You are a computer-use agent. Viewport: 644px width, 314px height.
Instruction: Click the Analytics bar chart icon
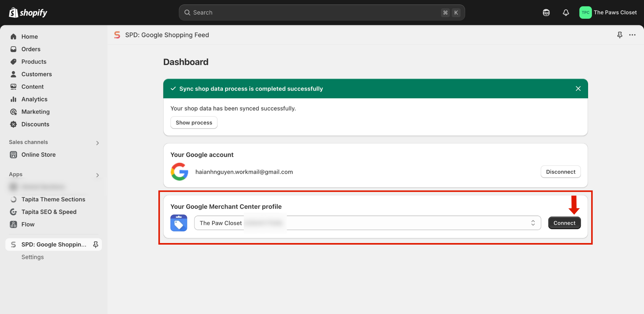14,99
